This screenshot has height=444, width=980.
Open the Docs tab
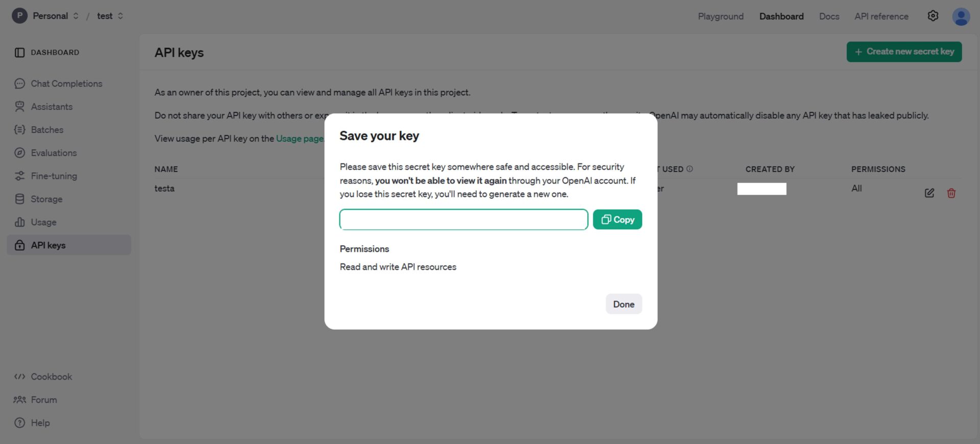828,16
